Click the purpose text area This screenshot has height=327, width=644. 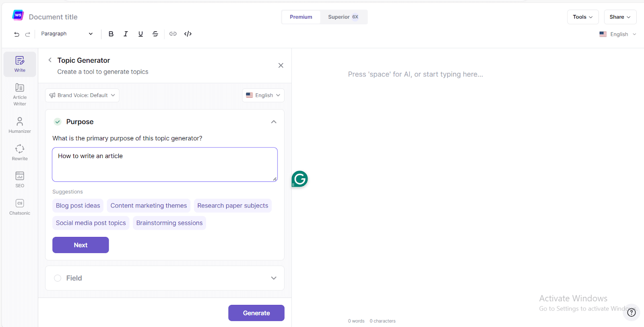point(165,165)
